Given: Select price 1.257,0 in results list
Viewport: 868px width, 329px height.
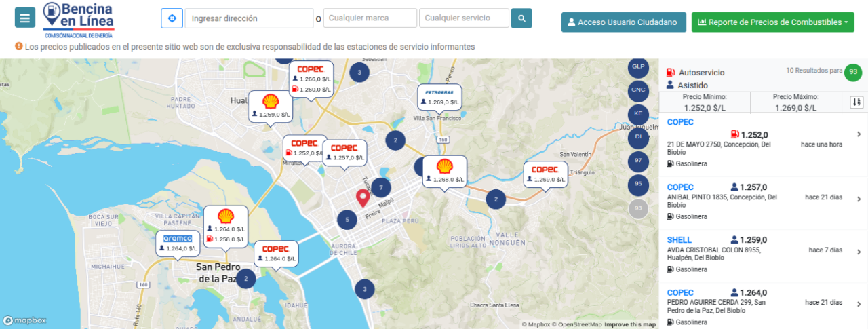Looking at the screenshot, I should point(753,187).
